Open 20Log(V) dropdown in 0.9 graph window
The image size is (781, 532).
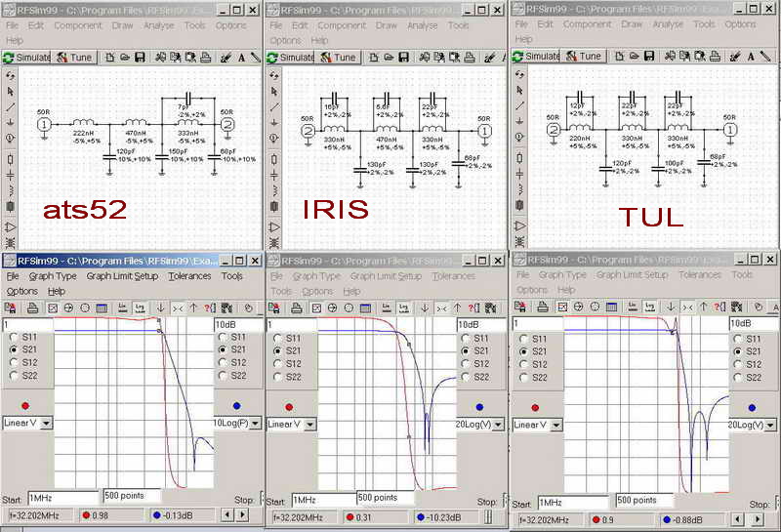pos(770,425)
